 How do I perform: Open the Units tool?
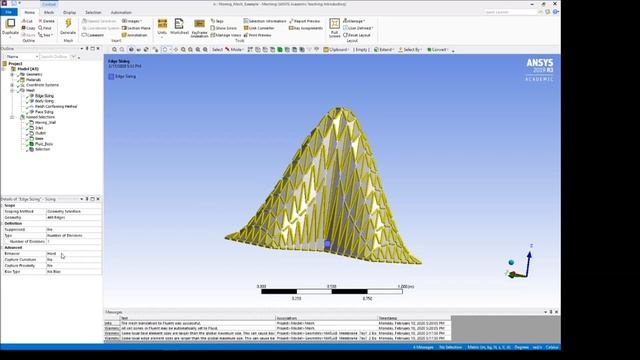(x=162, y=27)
